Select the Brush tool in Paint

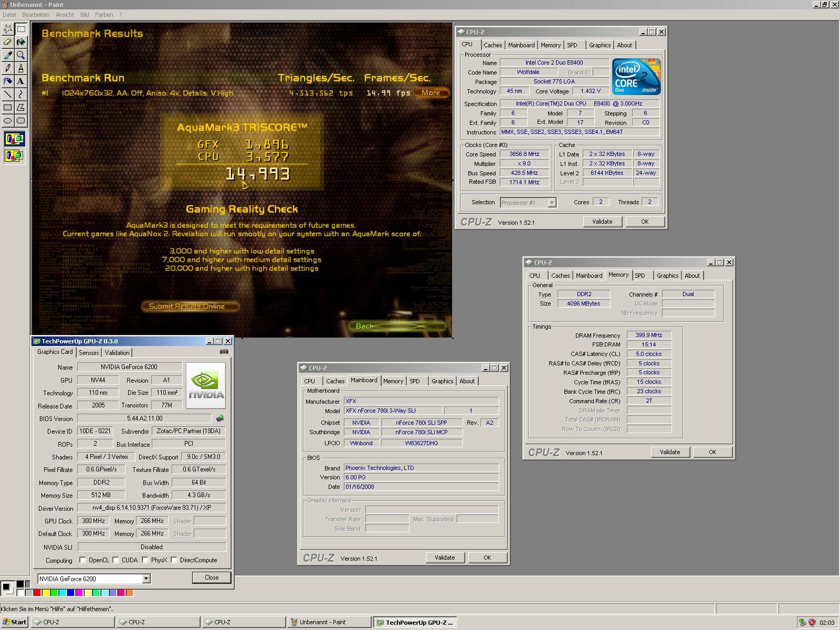[21, 68]
